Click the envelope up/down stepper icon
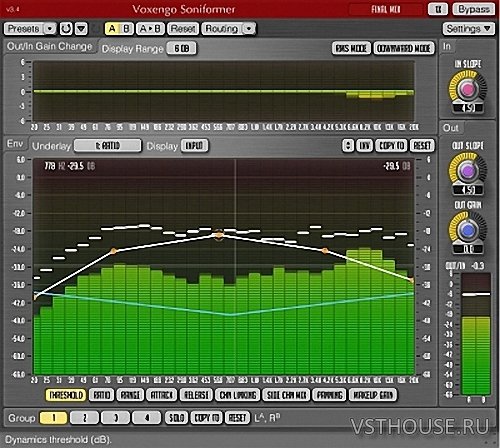The image size is (500, 448). pos(348,146)
